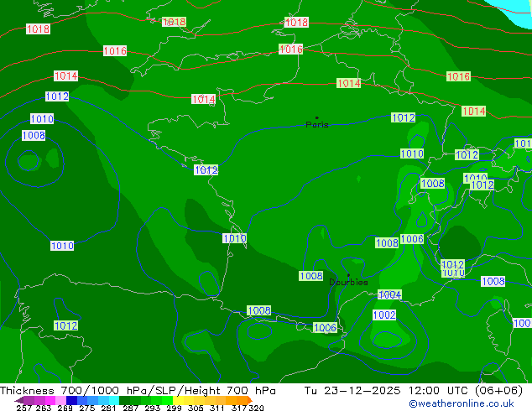Click the 1002 isobar label
The width and height of the screenshot is (532, 411).
tap(384, 315)
